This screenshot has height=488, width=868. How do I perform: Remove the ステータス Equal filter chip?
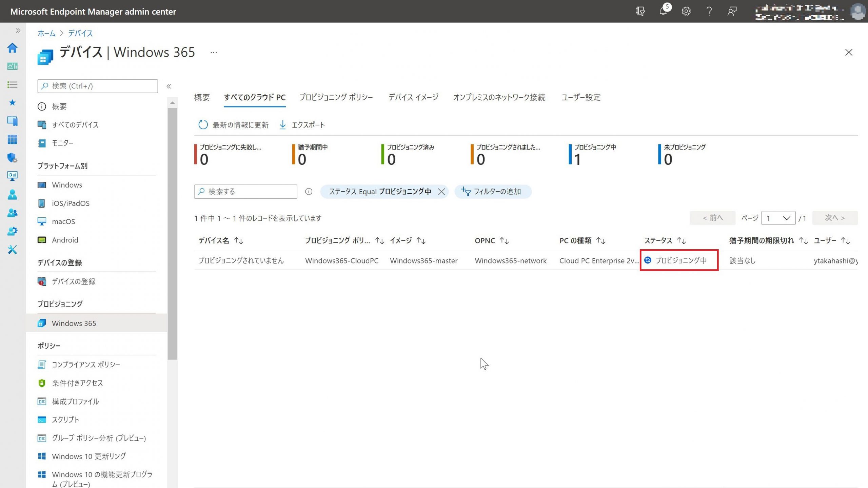click(441, 192)
